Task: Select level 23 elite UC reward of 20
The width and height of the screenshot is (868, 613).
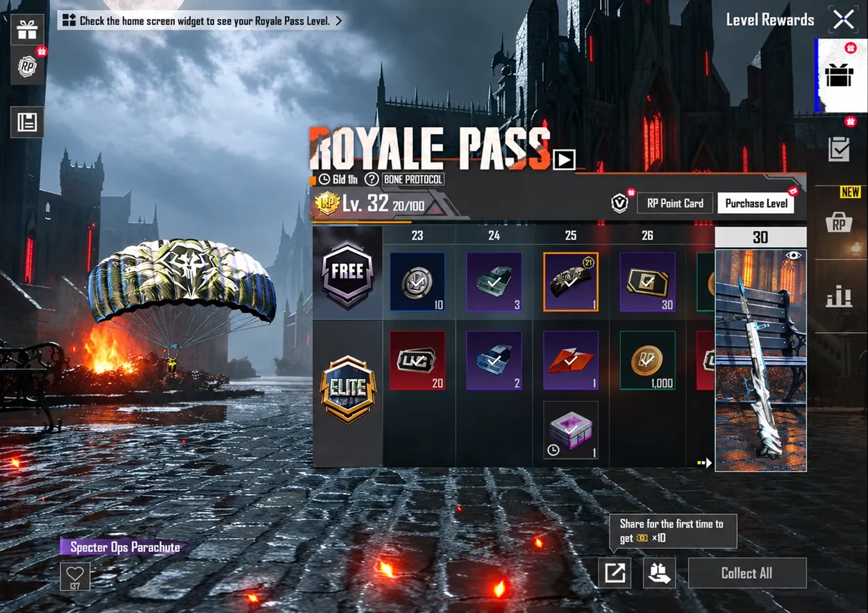Action: [x=417, y=360]
